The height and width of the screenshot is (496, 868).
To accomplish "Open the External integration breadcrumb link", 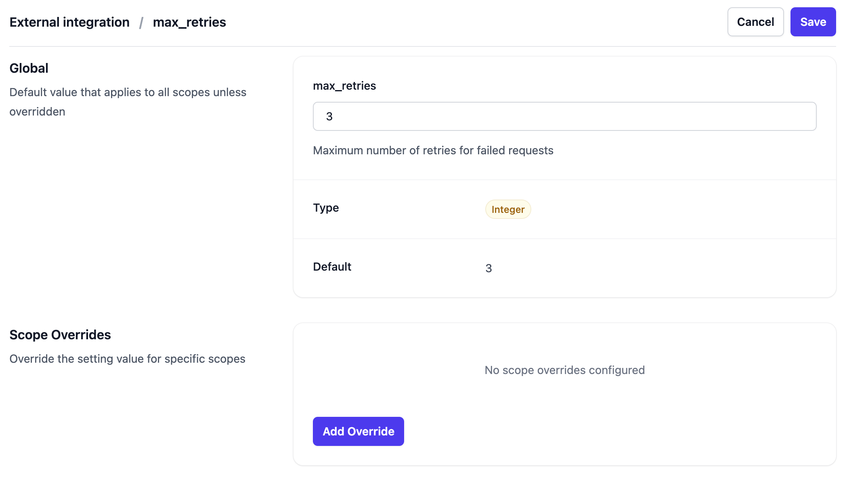I will coord(69,22).
